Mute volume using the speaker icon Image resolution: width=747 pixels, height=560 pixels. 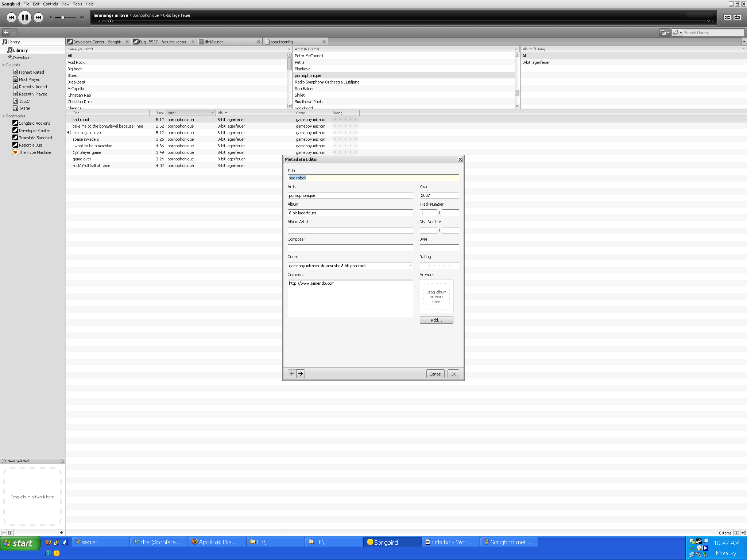tap(51, 17)
